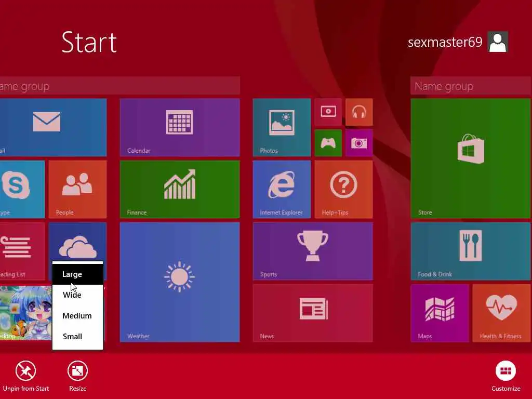Open the Desktop tile with anime wallpaper
This screenshot has height=399, width=532.
coord(26,313)
